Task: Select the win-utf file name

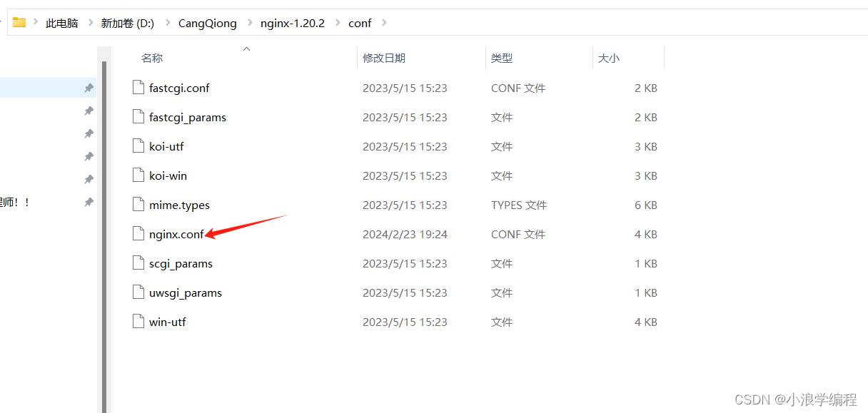Action: click(167, 322)
